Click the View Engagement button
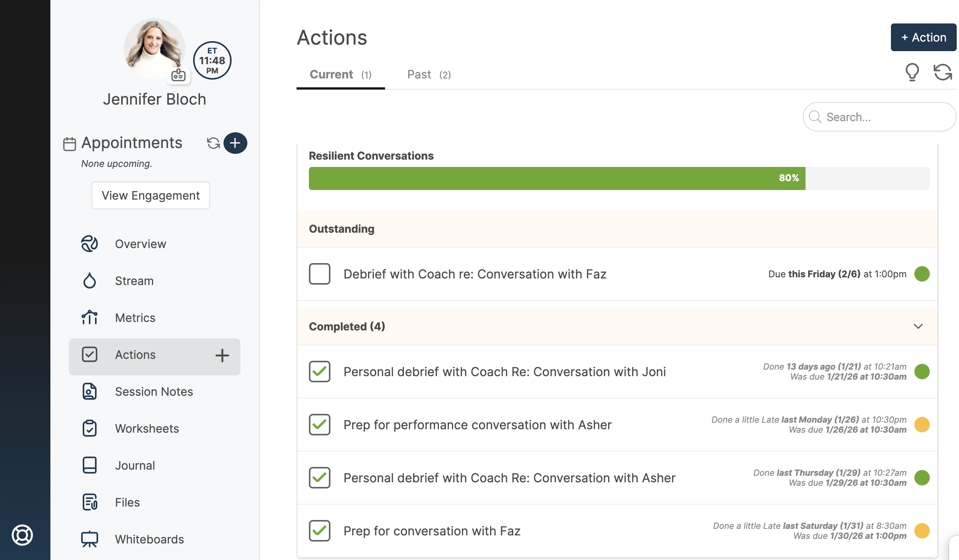959x560 pixels. click(x=150, y=195)
